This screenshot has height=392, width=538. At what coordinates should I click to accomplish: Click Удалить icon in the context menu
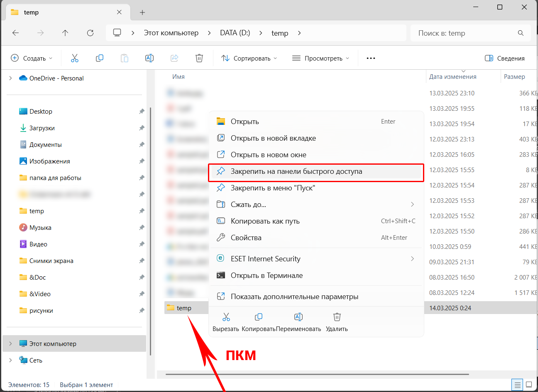point(337,317)
